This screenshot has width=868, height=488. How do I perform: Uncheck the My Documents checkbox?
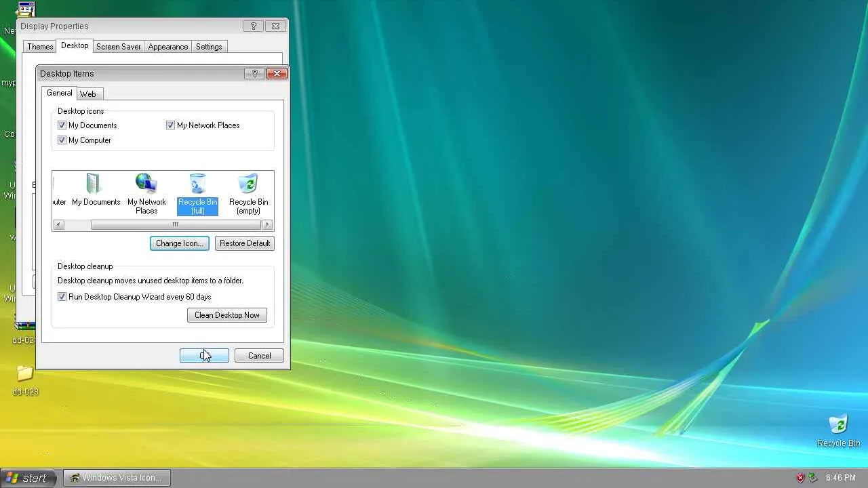62,125
